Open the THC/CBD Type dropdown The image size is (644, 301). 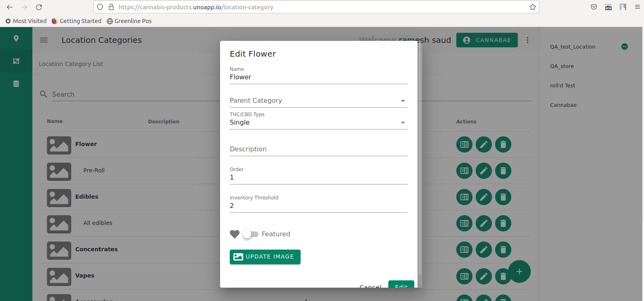coord(318,123)
